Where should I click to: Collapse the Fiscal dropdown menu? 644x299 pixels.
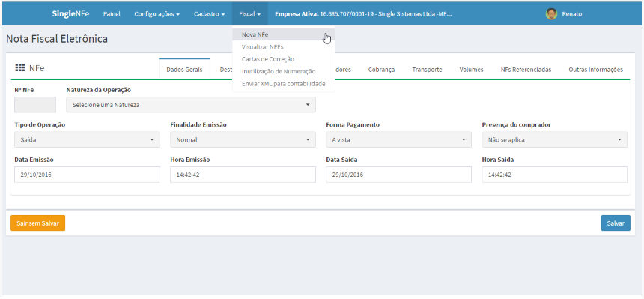click(x=249, y=14)
